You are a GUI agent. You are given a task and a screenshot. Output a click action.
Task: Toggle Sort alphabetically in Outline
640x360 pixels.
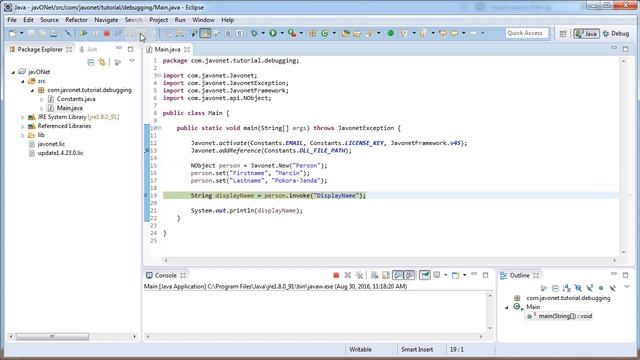[x=567, y=289]
